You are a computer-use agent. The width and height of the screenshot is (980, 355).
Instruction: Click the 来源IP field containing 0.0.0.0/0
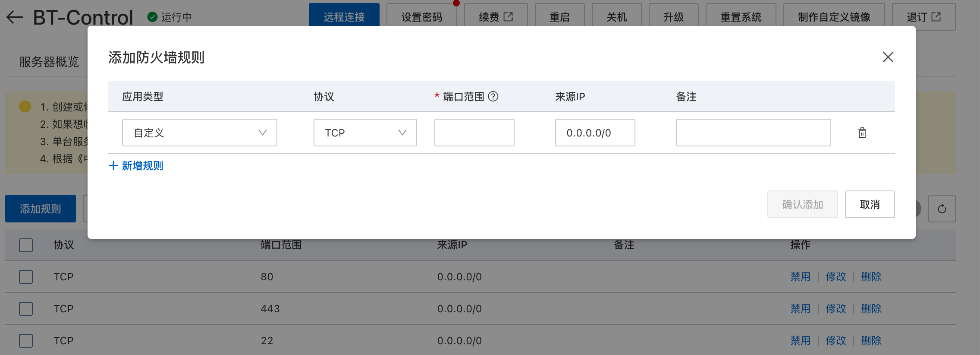(595, 133)
